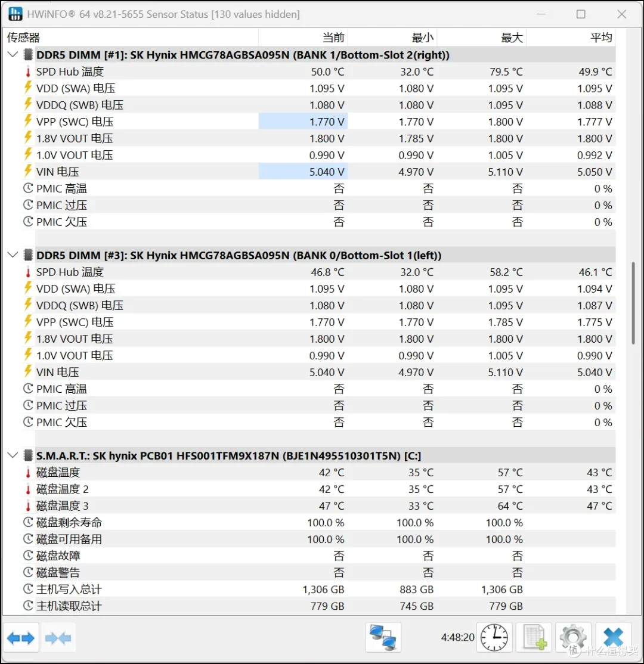Image resolution: width=644 pixels, height=664 pixels.
Task: Select the 磁盘可用备用 row label
Action: (69, 539)
